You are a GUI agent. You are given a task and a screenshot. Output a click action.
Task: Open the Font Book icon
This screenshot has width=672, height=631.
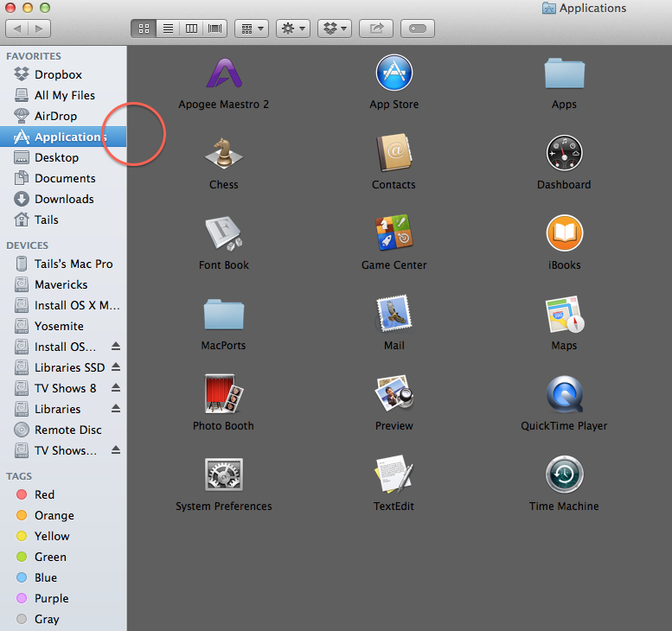click(224, 233)
